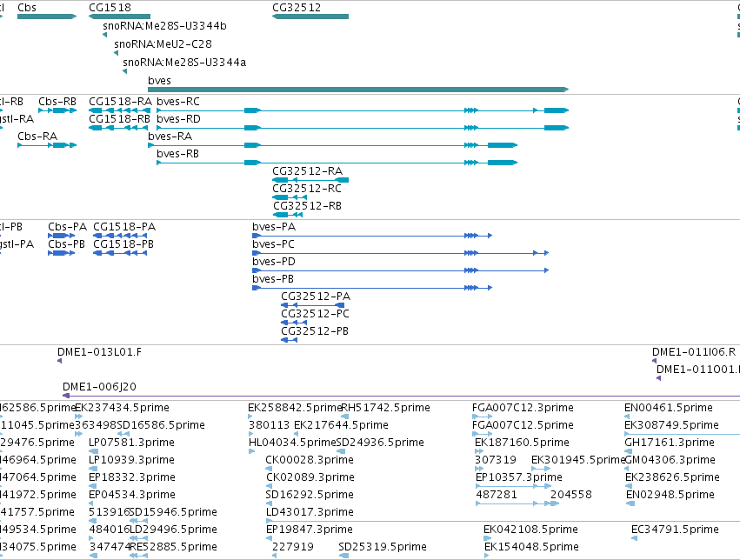The image size is (740, 560).
Task: Select CG1518-RB transcript label
Action: pos(119,119)
